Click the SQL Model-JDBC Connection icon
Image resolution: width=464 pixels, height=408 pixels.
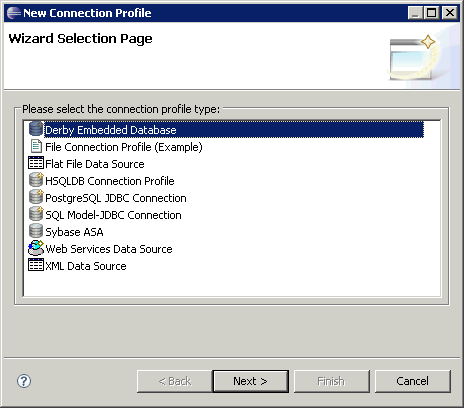36,214
